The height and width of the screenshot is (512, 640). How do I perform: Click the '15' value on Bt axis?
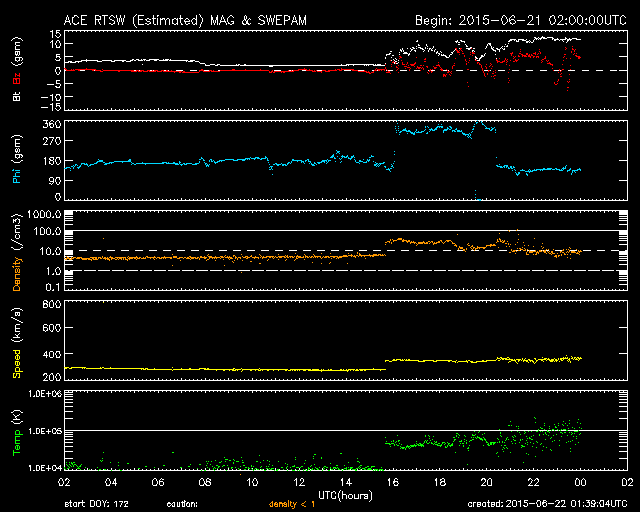click(56, 34)
